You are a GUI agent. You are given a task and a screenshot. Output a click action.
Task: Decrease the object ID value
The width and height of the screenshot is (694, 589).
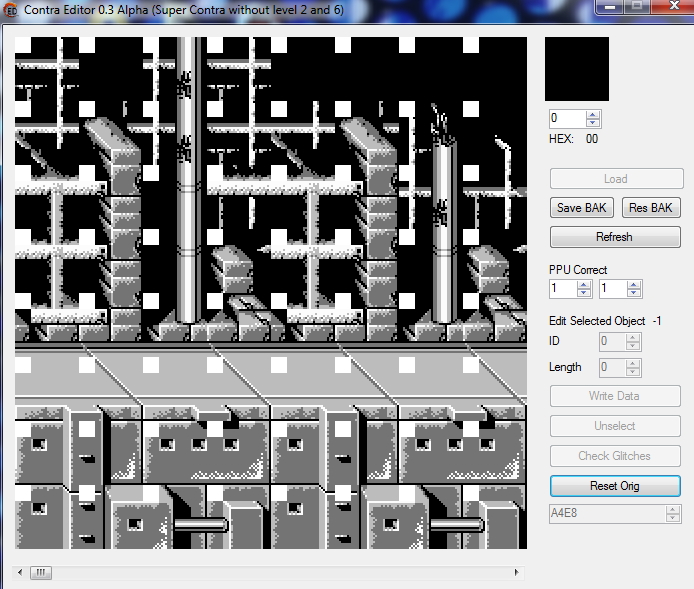click(x=633, y=346)
